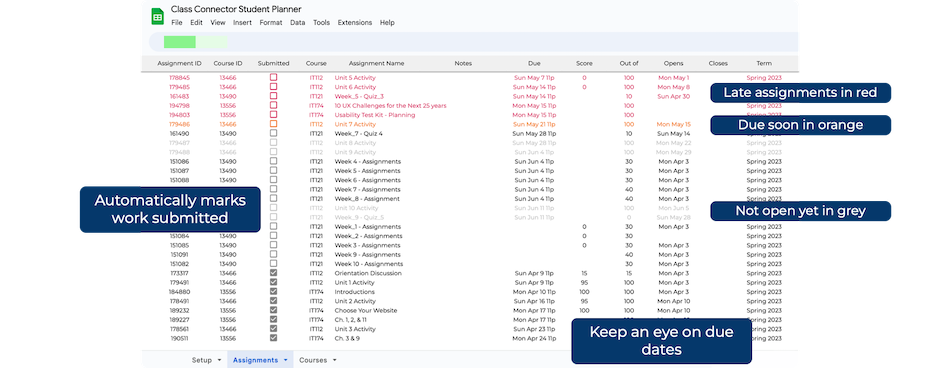Check Submitted box for Unit 5 Activity
This screenshot has height=368, width=940.
click(273, 77)
